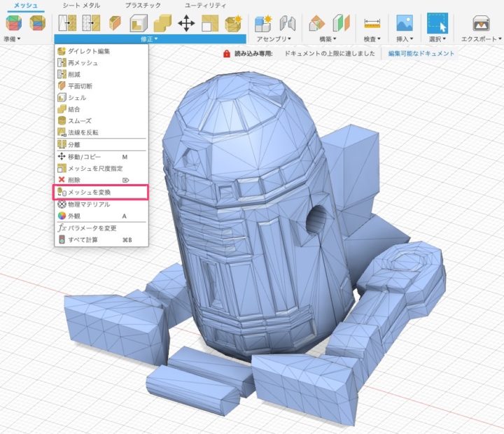Select the Plane Cut toolbar icon

(115, 23)
